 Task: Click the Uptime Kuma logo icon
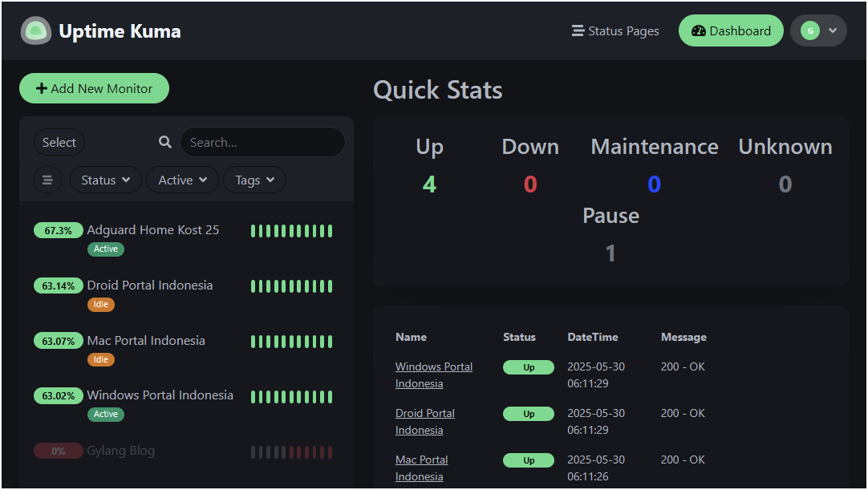coord(36,31)
